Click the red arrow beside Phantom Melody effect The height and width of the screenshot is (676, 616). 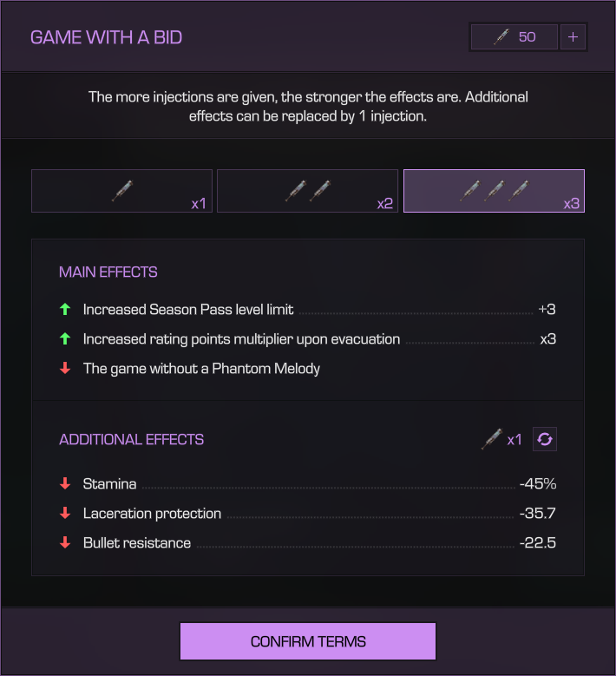click(x=65, y=368)
